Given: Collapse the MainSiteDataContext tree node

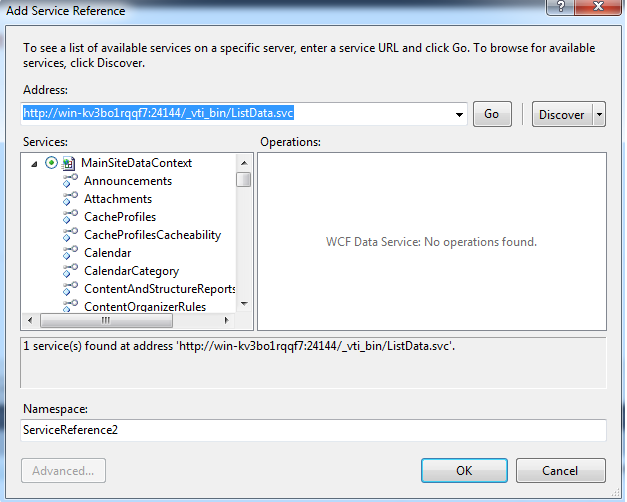Looking at the screenshot, I should [34, 163].
